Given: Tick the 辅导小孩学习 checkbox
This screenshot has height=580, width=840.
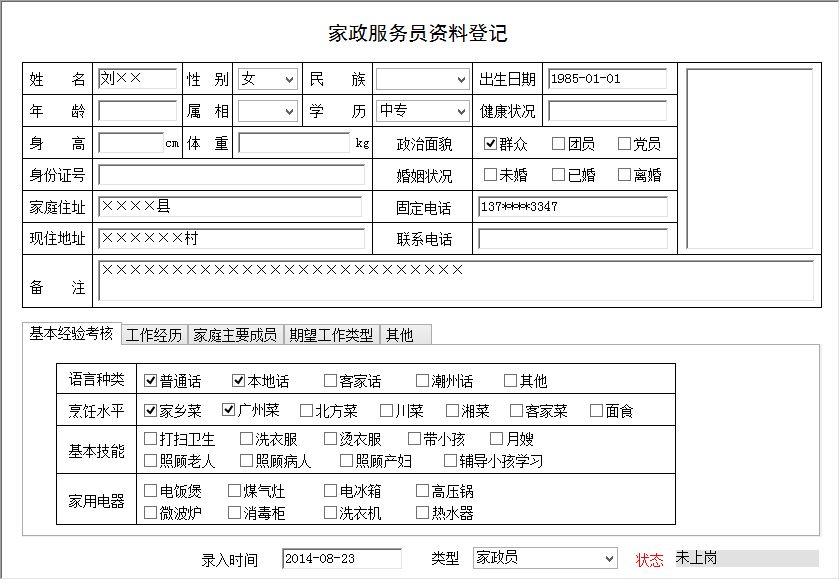Looking at the screenshot, I should tap(451, 461).
